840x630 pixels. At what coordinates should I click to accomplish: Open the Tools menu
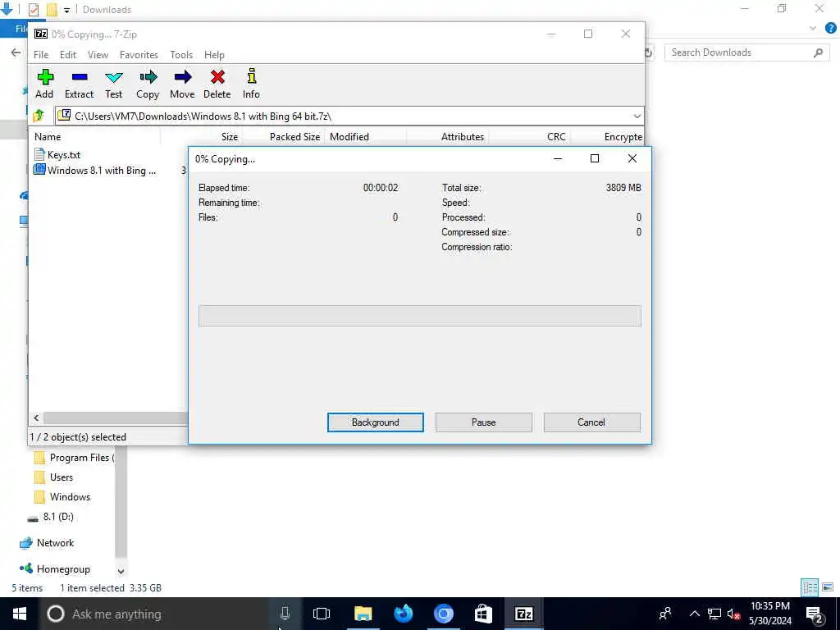pos(181,55)
